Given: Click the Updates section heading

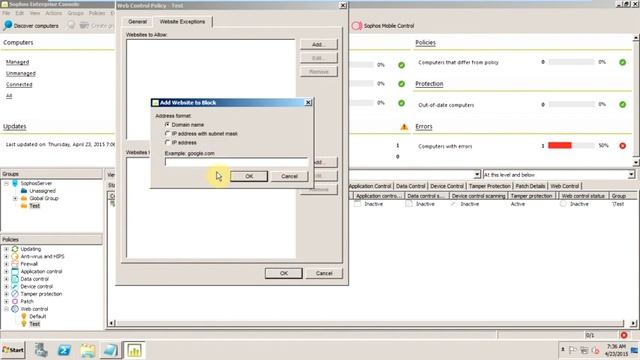Looking at the screenshot, I should pyautogui.click(x=15, y=127).
